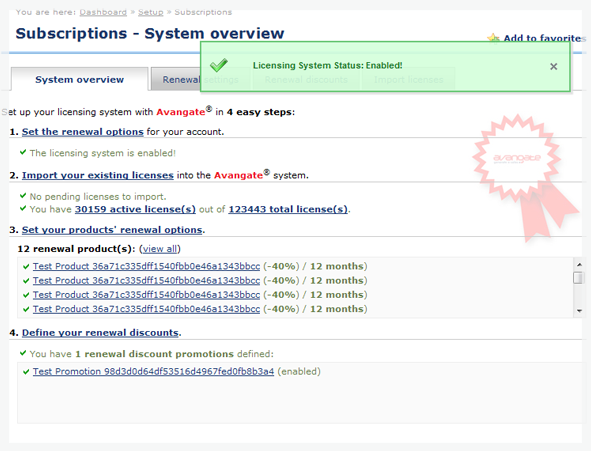
Task: Click 'Subscriptions' in the breadcrumb
Action: pyautogui.click(x=203, y=12)
